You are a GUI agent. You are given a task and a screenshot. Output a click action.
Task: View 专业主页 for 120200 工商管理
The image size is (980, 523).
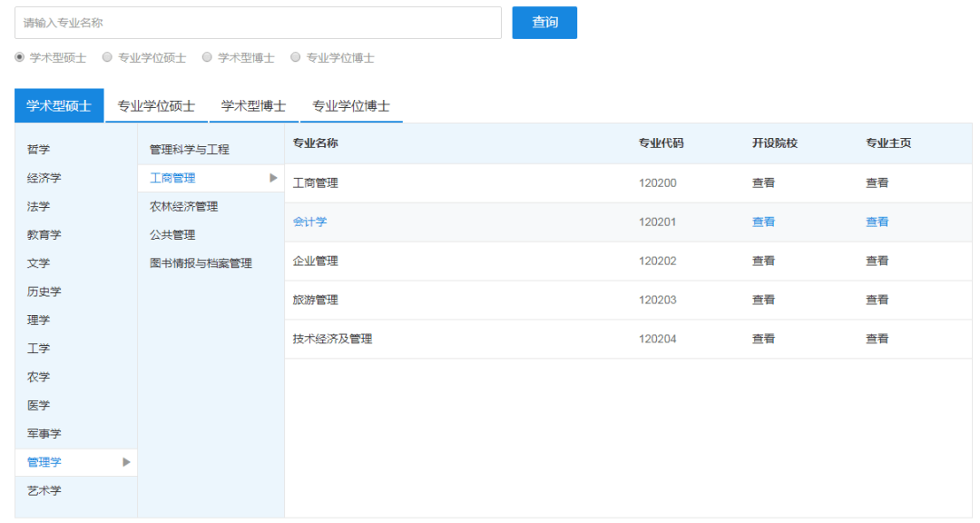(877, 183)
